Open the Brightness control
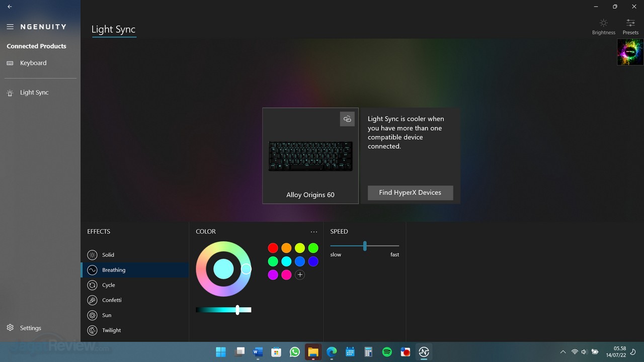Image resolution: width=644 pixels, height=362 pixels. coord(603,26)
